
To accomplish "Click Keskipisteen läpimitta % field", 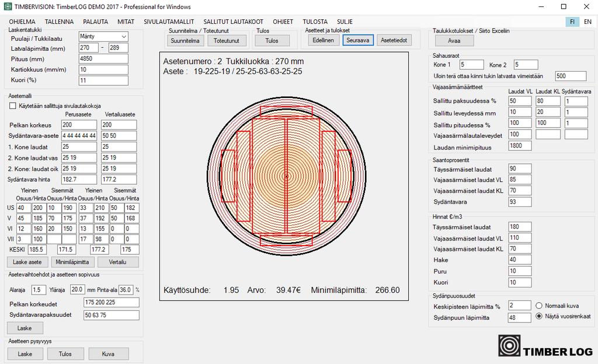I will click(519, 305).
